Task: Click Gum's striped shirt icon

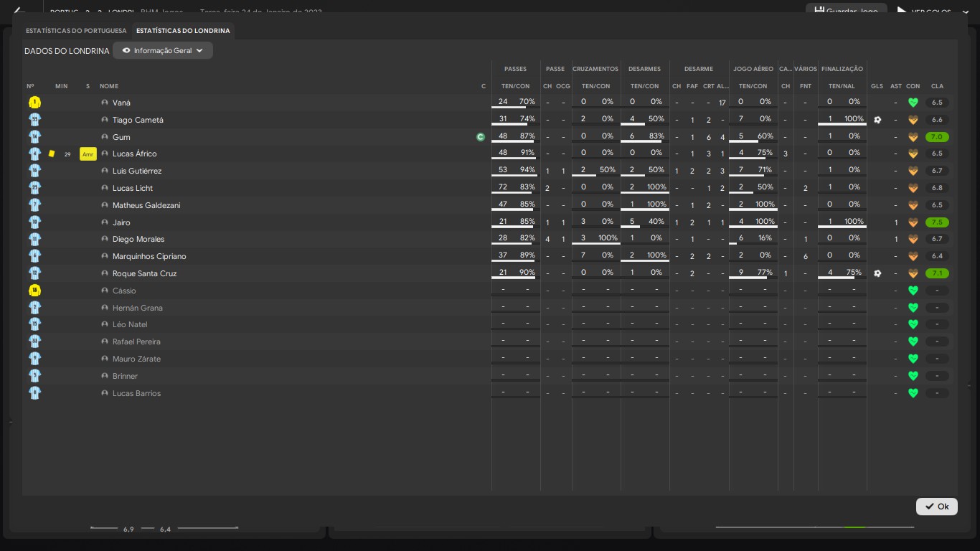Action: [x=34, y=137]
